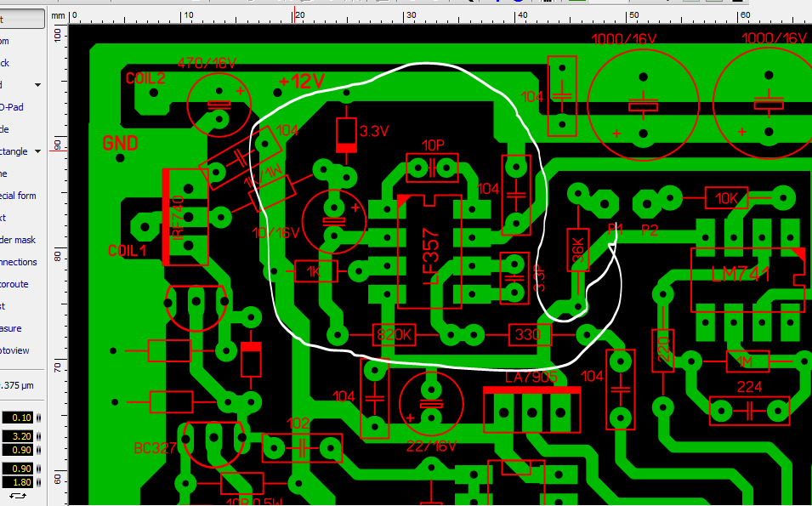
Task: Click the adjuster handle beside 1.80 field
Action: click(38, 482)
